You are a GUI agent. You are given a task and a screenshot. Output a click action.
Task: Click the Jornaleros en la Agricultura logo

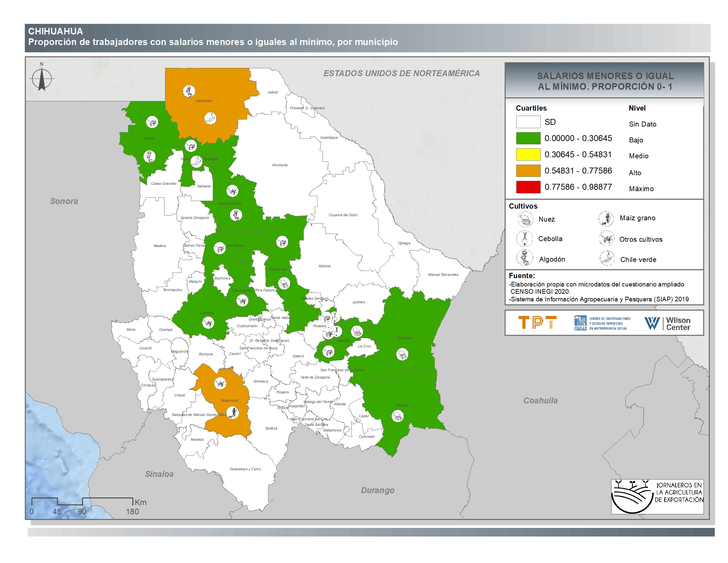(657, 497)
